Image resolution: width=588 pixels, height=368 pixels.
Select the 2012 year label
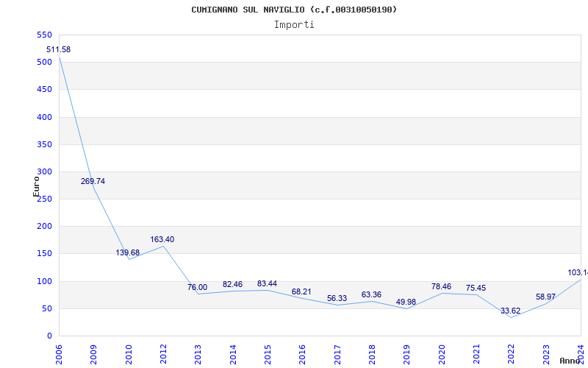163,355
